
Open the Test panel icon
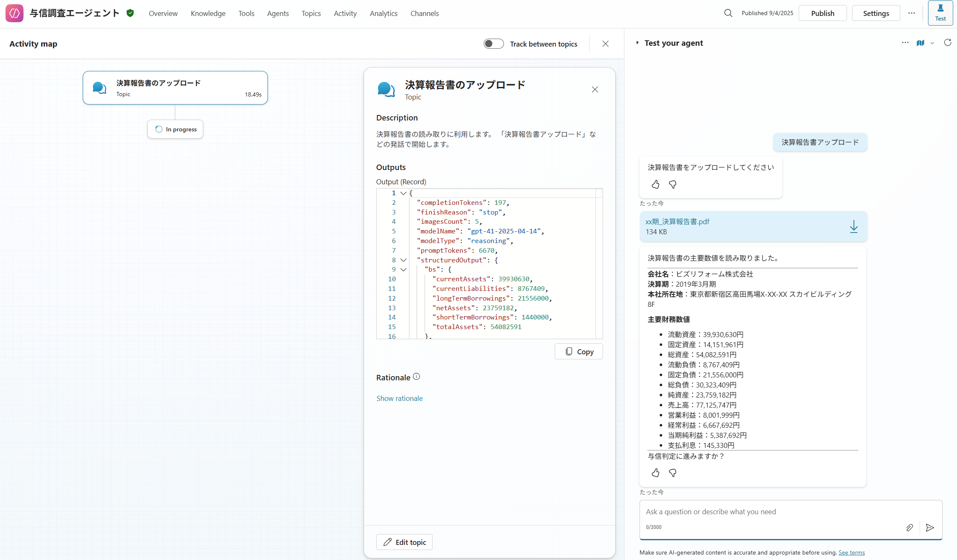(940, 13)
